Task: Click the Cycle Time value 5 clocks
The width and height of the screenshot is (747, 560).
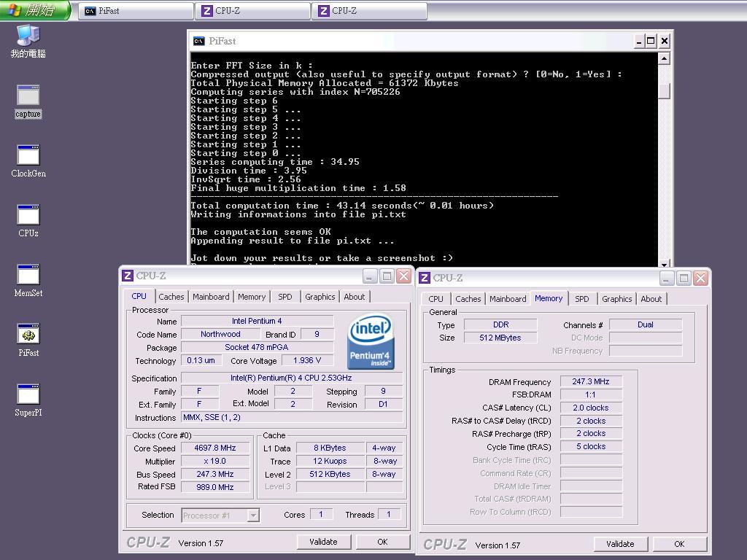Action: click(591, 447)
